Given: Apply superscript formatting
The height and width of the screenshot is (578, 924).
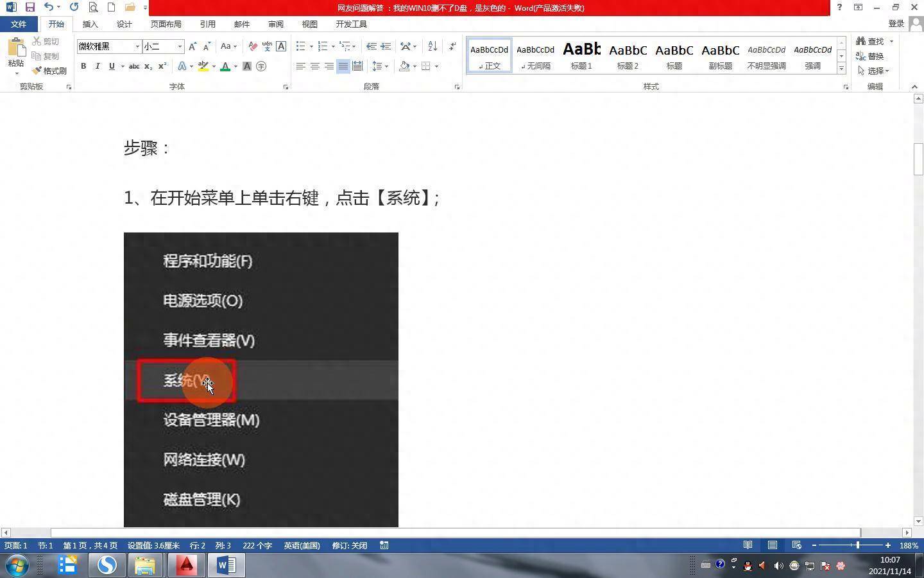Looking at the screenshot, I should pos(162,66).
